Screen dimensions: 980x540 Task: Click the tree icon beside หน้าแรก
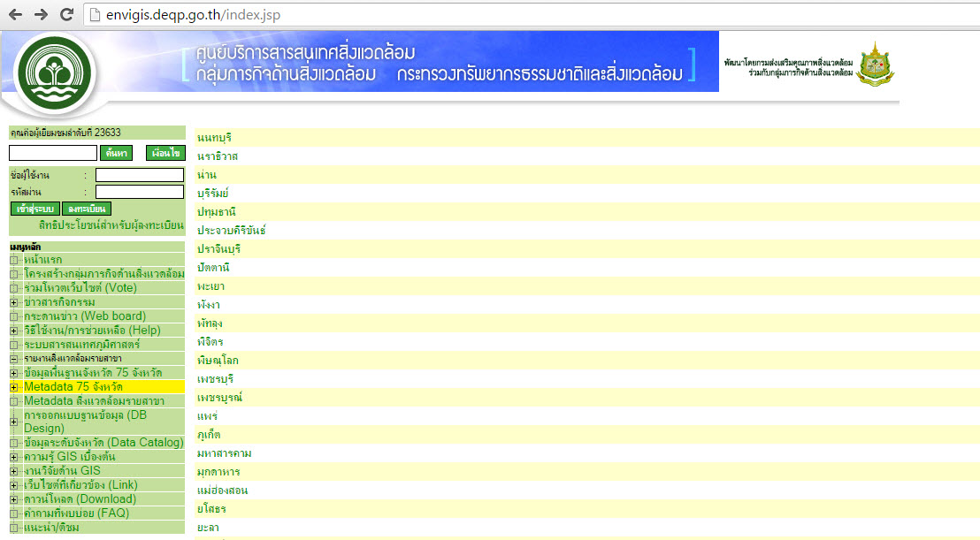pos(14,260)
